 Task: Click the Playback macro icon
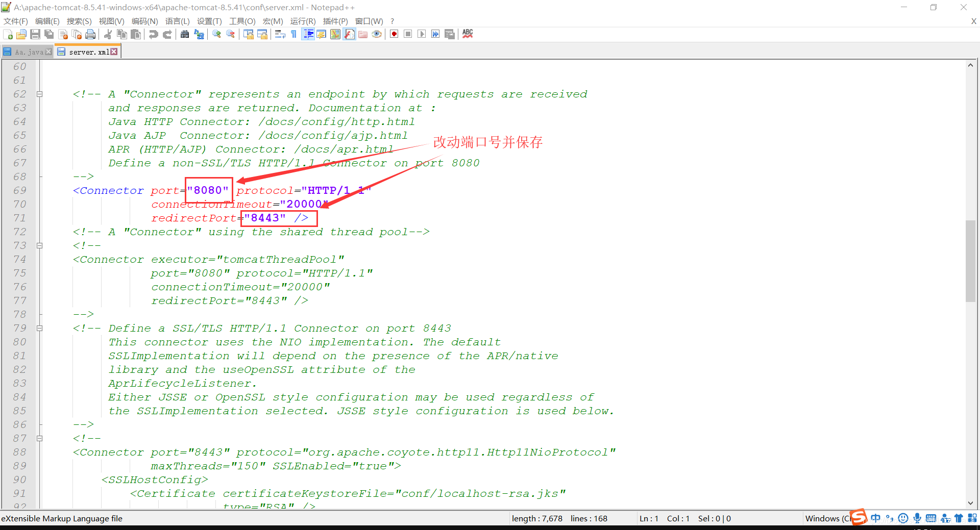tap(422, 34)
